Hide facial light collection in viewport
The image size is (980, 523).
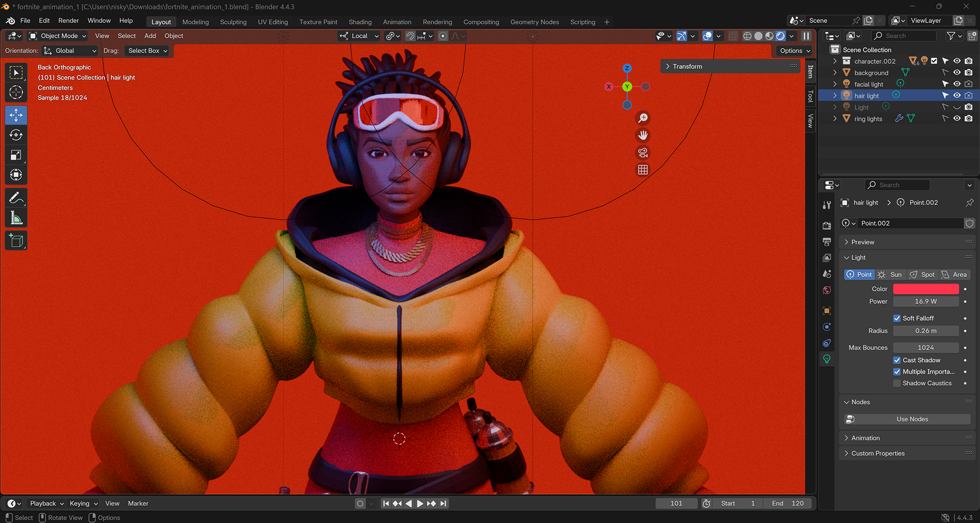click(x=957, y=84)
